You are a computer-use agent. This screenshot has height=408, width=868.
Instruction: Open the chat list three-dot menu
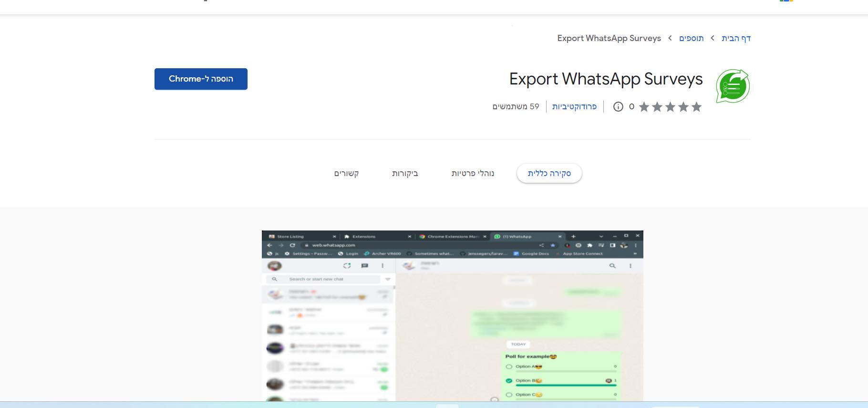(x=382, y=266)
